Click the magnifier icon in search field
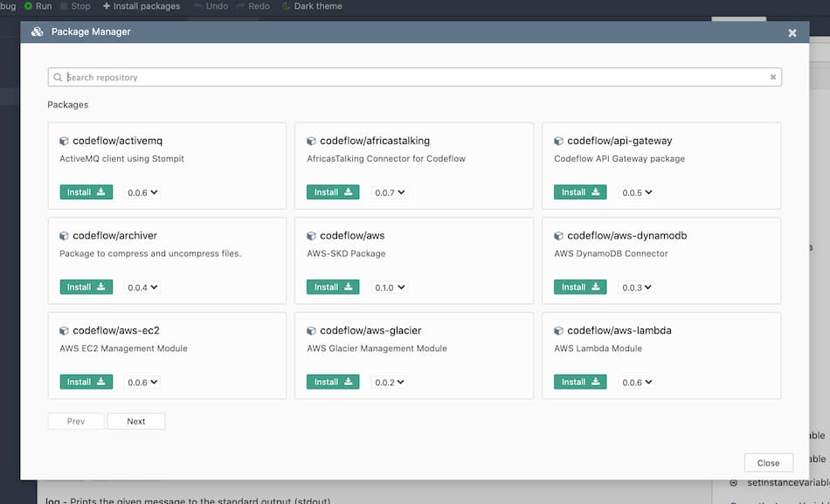Screen dimensions: 830x504 (58, 78)
